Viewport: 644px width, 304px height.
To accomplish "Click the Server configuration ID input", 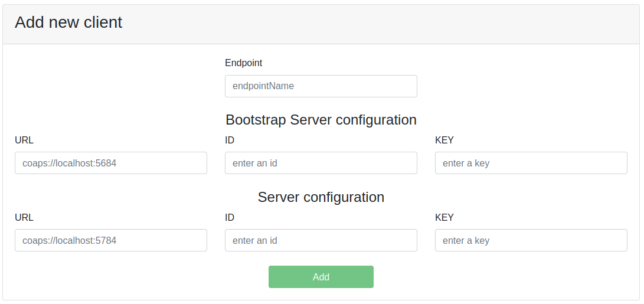I will [321, 240].
